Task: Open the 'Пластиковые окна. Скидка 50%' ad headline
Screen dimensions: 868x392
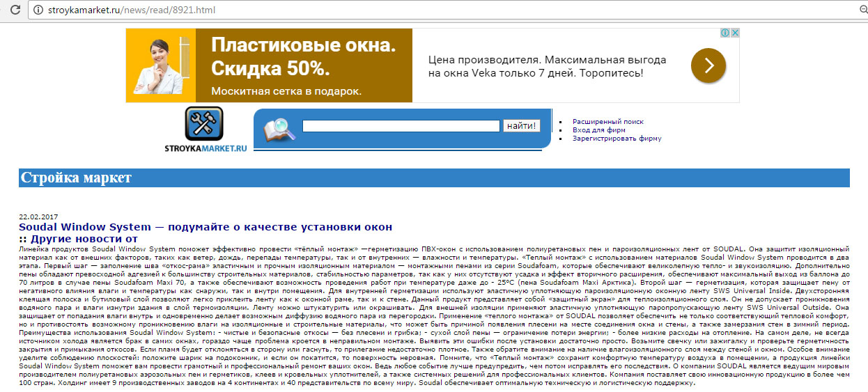Action: (x=303, y=57)
